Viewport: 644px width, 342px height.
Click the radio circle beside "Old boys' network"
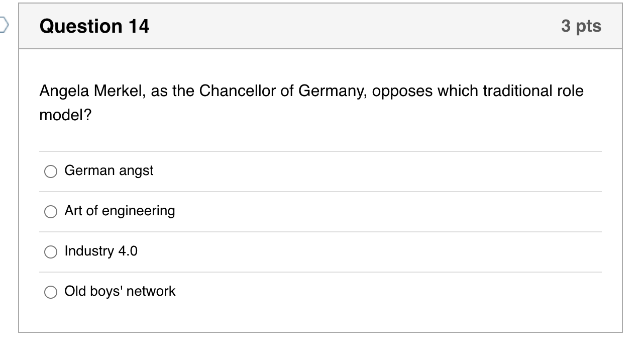point(51,291)
